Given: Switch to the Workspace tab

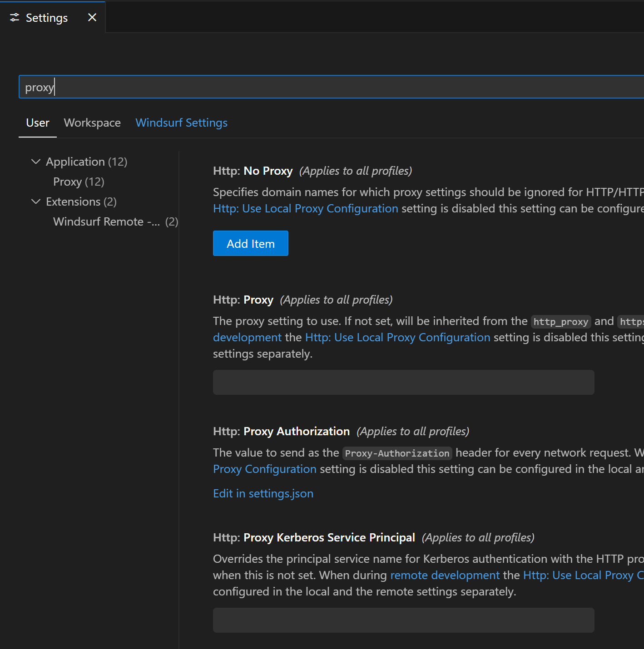Looking at the screenshot, I should [92, 123].
